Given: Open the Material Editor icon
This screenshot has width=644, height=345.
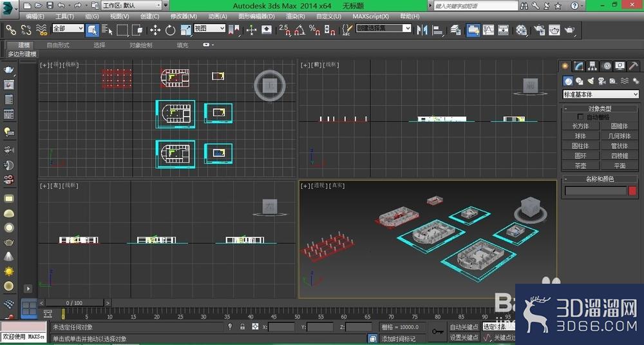Looking at the screenshot, I should pyautogui.click(x=522, y=30).
